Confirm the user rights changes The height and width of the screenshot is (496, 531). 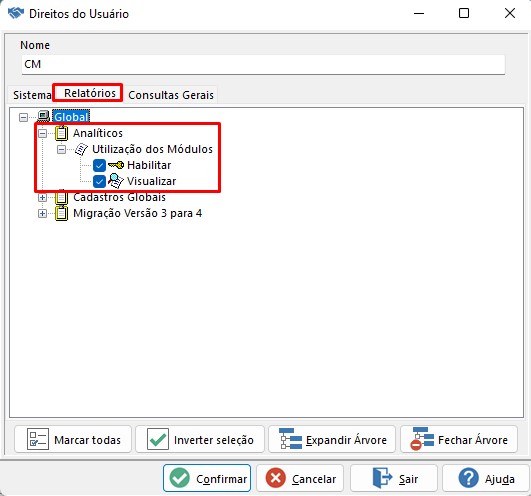(207, 478)
